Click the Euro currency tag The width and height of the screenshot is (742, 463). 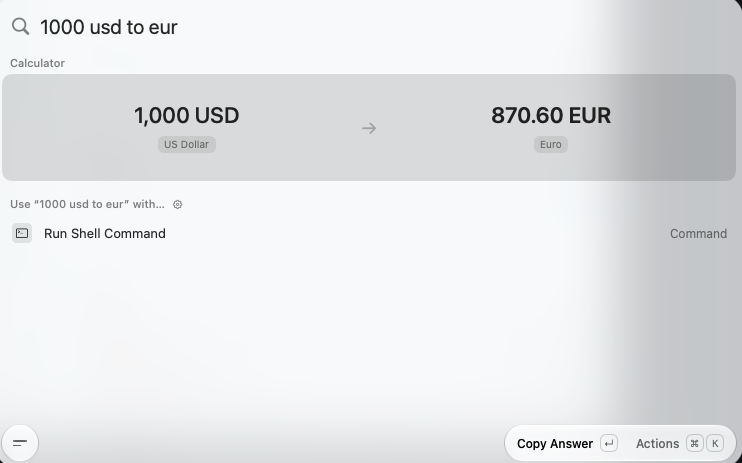[551, 144]
